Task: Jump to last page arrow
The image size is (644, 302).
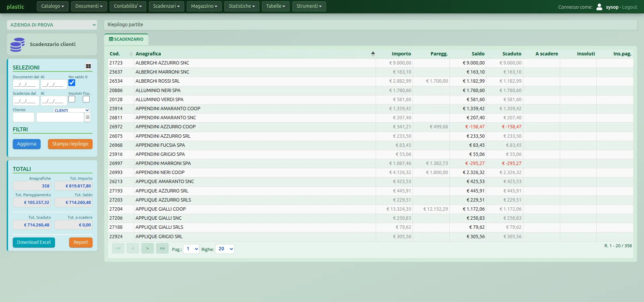Action: pyautogui.click(x=162, y=248)
